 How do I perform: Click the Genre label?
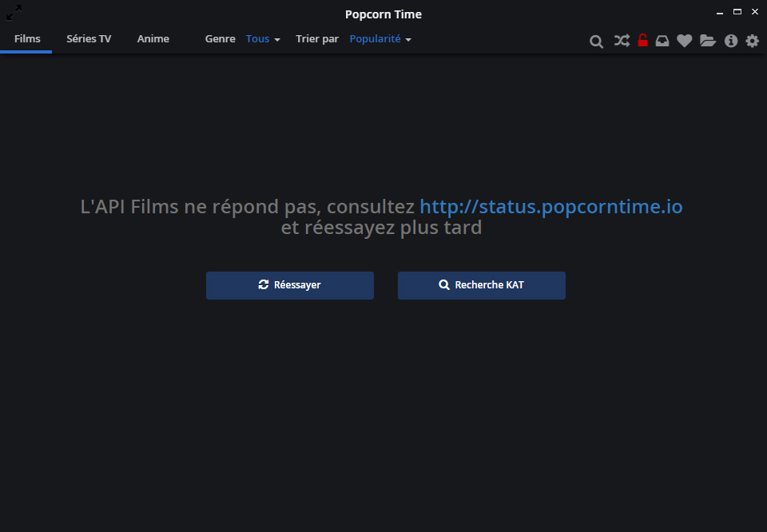tap(221, 38)
